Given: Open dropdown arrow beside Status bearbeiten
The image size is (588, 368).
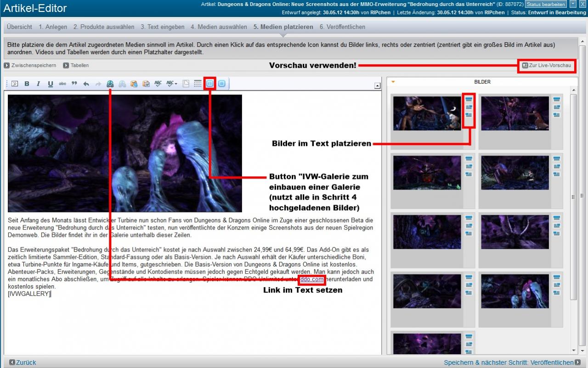Looking at the screenshot, I should 572,4.
